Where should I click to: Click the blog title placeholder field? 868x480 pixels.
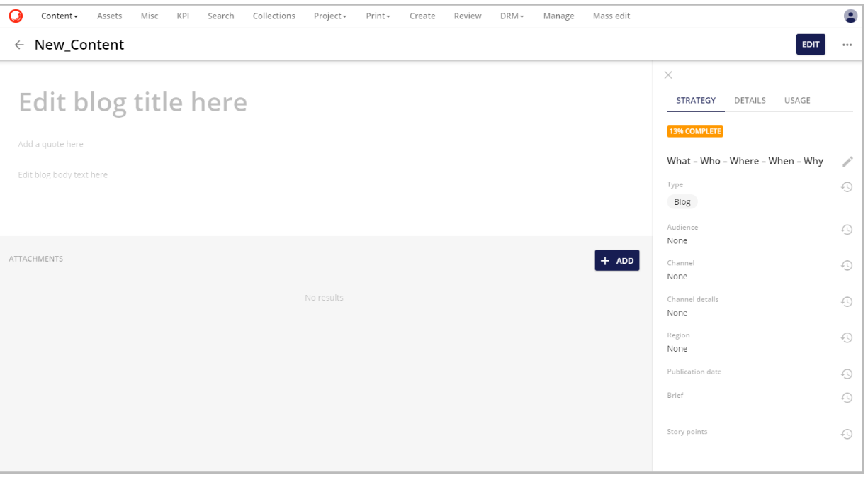133,103
